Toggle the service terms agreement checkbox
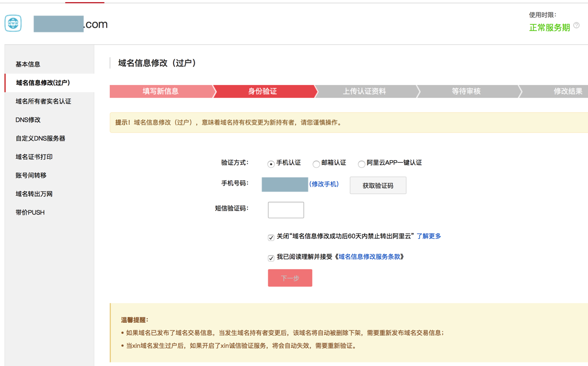Screen dimensions: 588x366 click(271, 258)
